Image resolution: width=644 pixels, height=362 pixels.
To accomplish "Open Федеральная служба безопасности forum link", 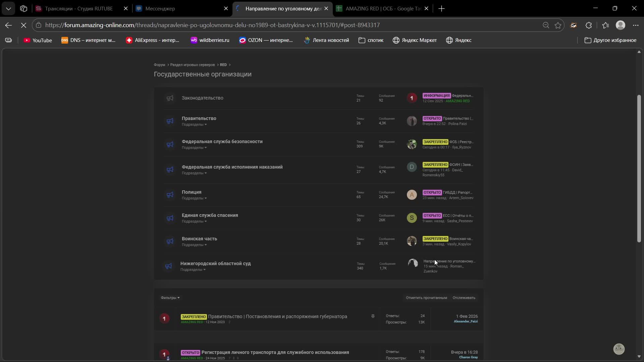I will click(222, 141).
